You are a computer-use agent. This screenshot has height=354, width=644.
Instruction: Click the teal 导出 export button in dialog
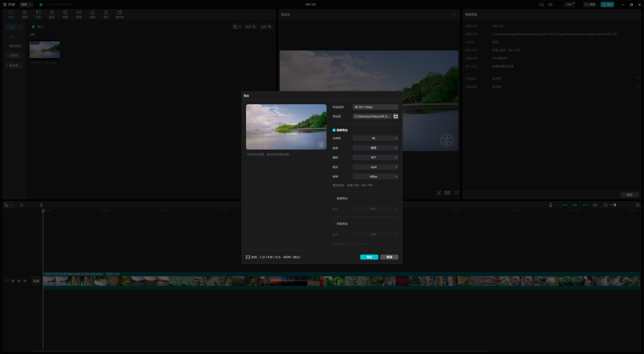coord(369,257)
